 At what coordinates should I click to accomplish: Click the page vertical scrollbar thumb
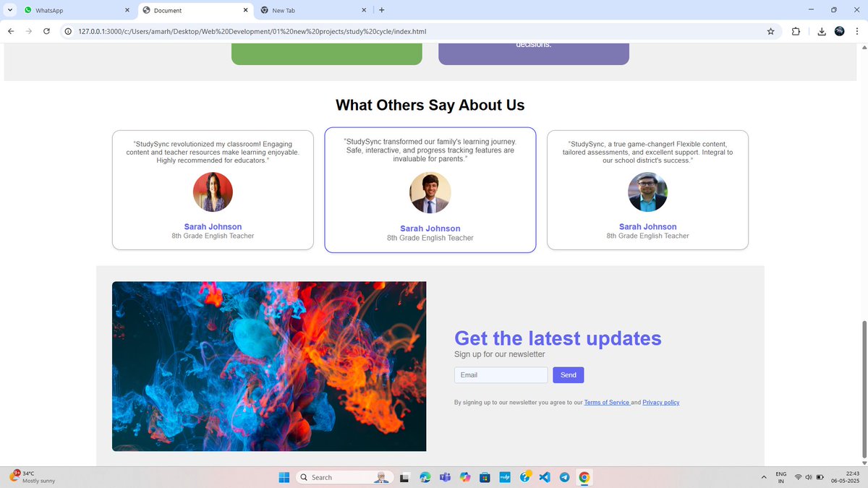[864, 389]
